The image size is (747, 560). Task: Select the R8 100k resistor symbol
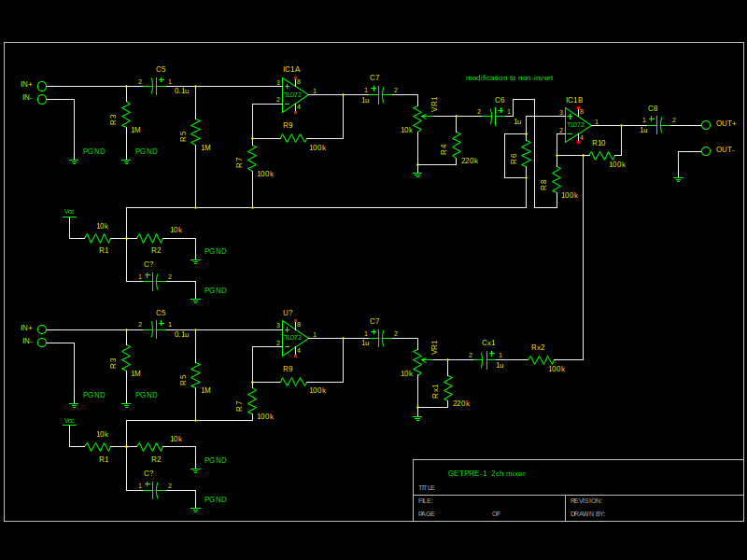557,180
